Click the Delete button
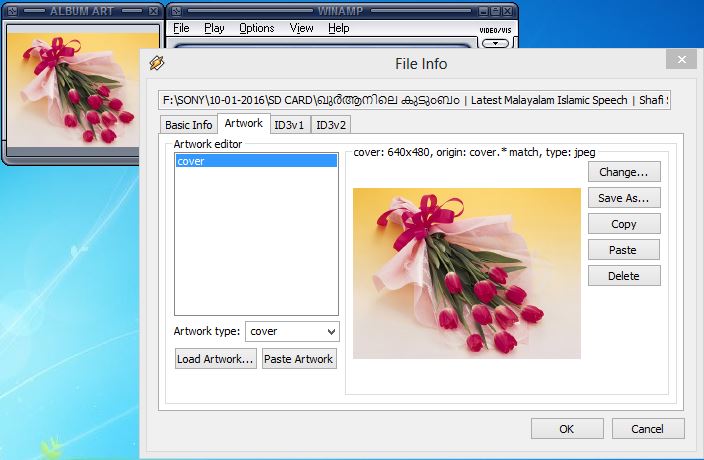Screen dimensions: 704x460 pos(624,276)
